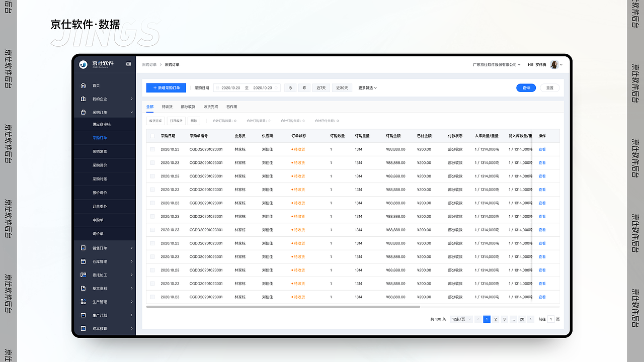Tick the checkbox of the first table row
The image size is (644, 362).
153,149
